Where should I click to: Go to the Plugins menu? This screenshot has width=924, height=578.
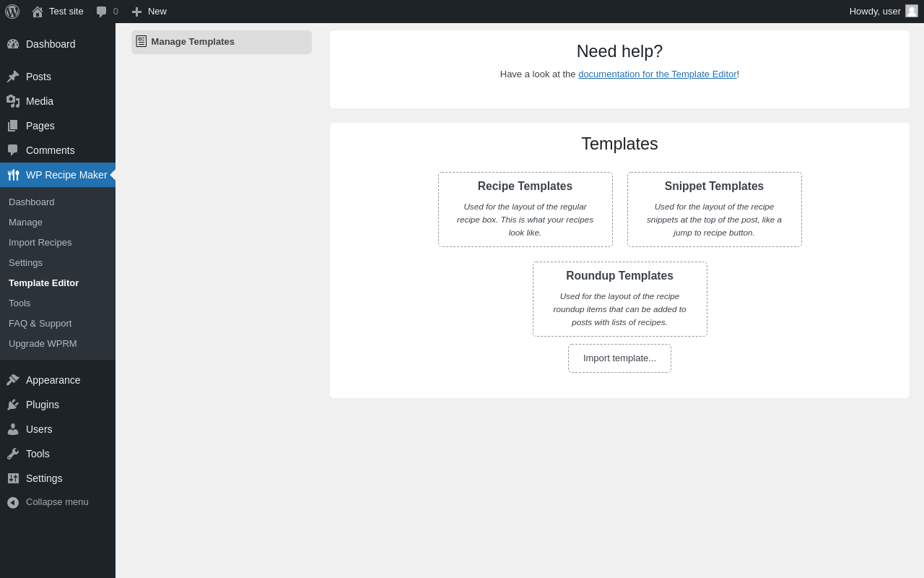point(58,405)
